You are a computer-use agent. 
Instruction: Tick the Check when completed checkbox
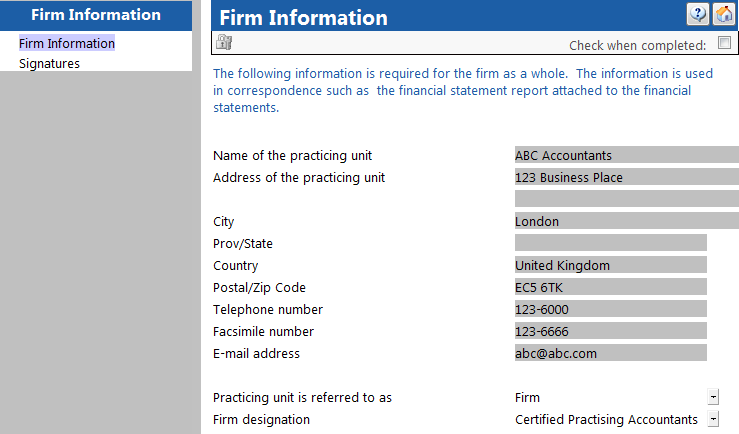point(724,43)
